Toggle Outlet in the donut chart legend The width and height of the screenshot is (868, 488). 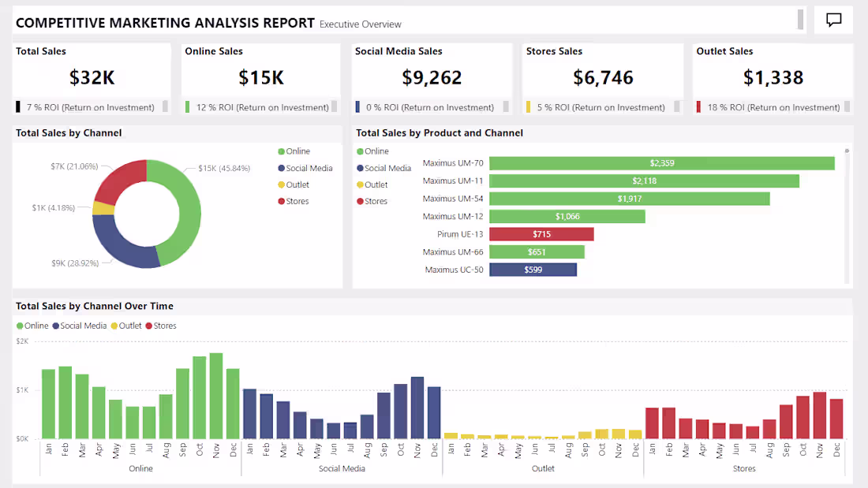294,184
